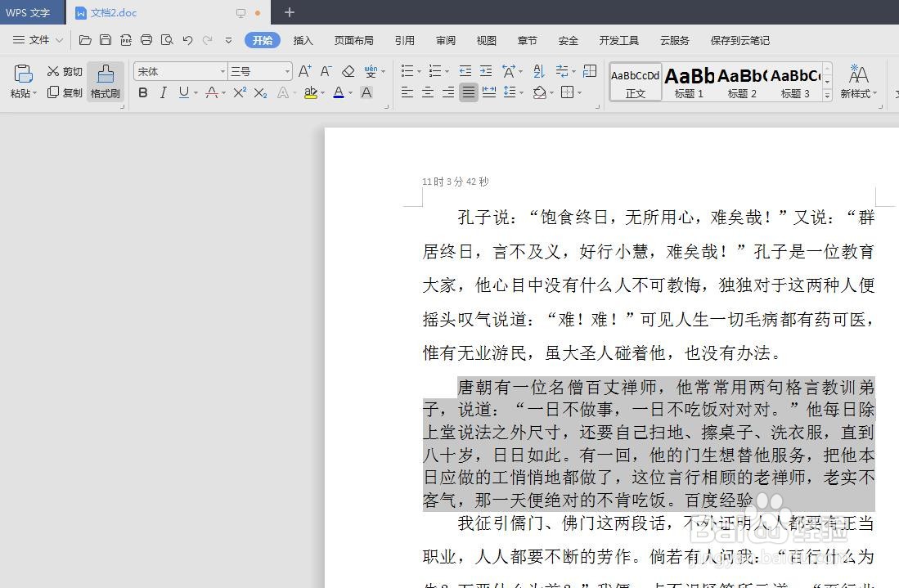Toggle bold formatting on selected text
This screenshot has height=588, width=899.
(x=142, y=92)
